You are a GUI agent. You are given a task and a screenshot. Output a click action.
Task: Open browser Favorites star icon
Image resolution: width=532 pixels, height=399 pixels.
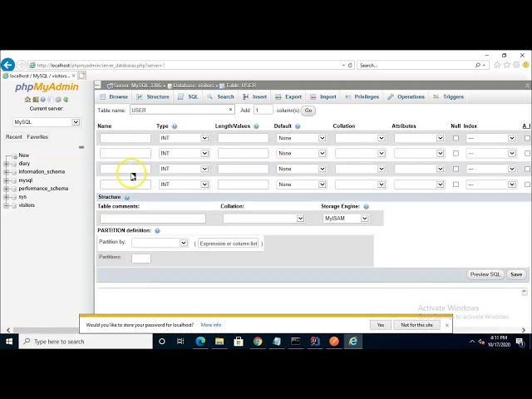pos(506,65)
